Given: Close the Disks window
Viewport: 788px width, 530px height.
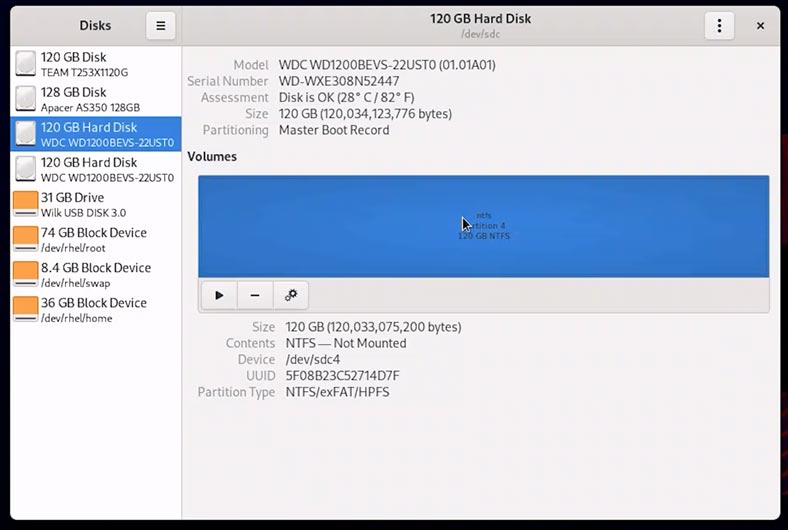Looking at the screenshot, I should (x=760, y=26).
